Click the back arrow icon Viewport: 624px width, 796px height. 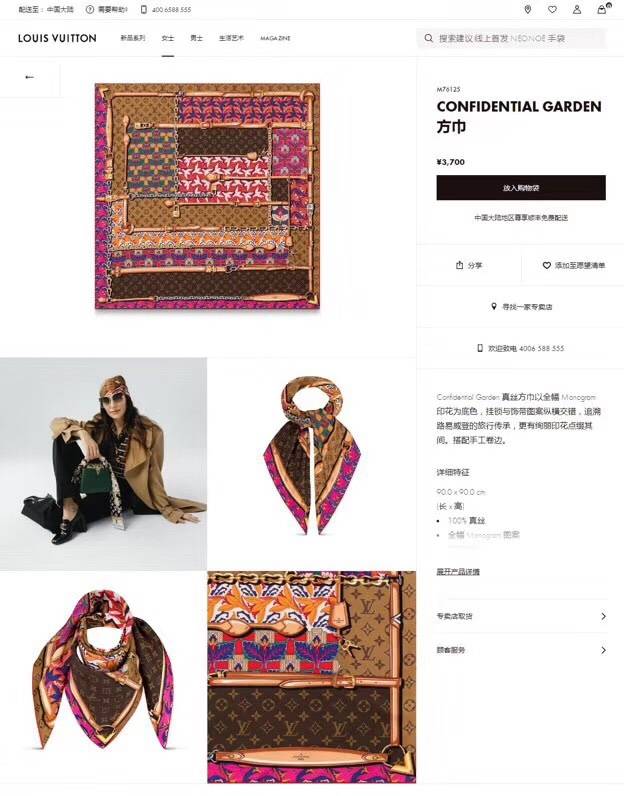[29, 77]
